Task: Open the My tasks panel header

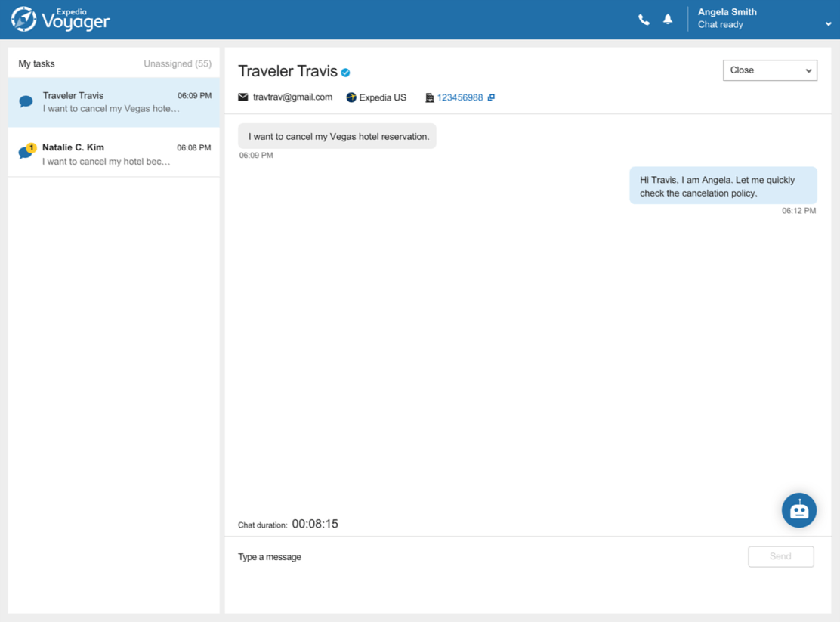Action: 36,63
